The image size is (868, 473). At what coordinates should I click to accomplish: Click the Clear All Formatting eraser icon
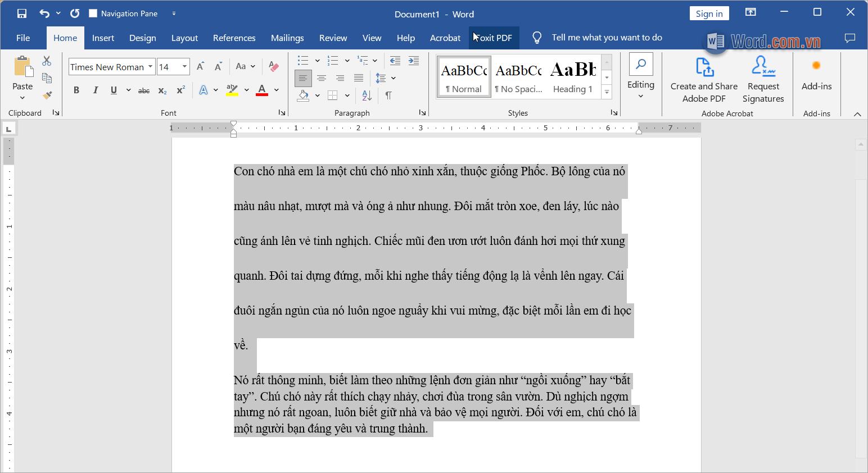pos(274,66)
